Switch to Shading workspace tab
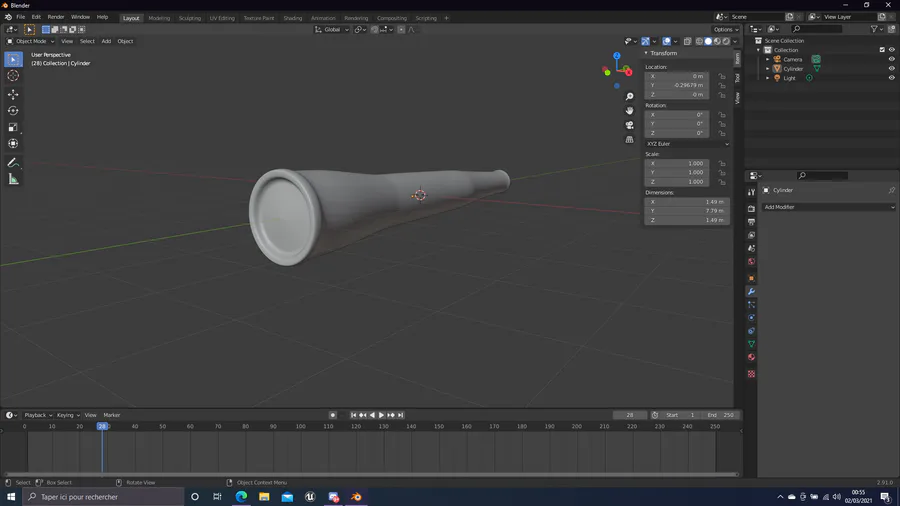 pos(293,18)
